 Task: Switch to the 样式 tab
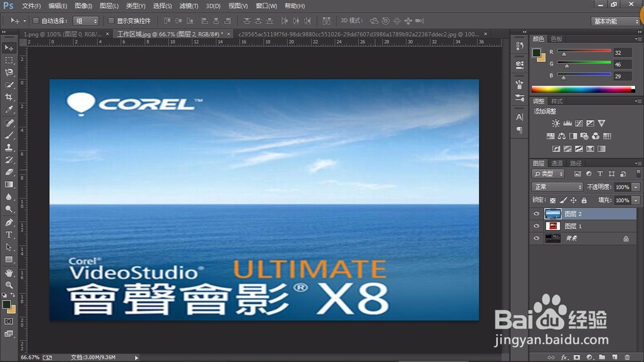pos(556,101)
